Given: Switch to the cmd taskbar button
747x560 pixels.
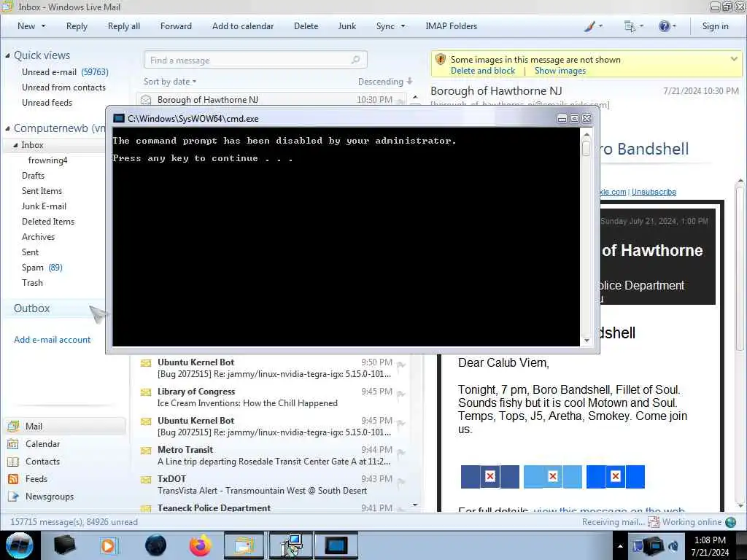Looking at the screenshot, I should coord(336,545).
